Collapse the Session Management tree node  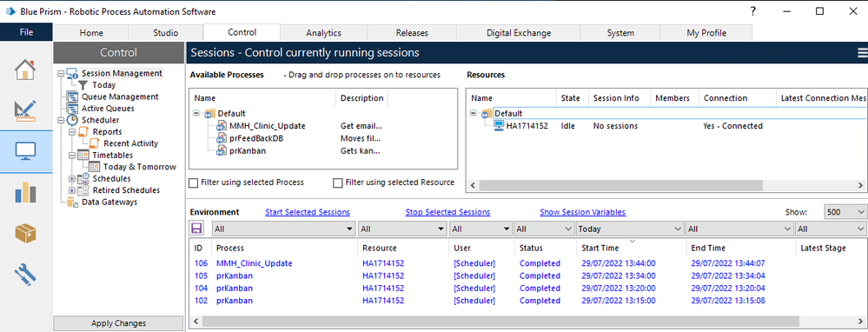[61, 73]
